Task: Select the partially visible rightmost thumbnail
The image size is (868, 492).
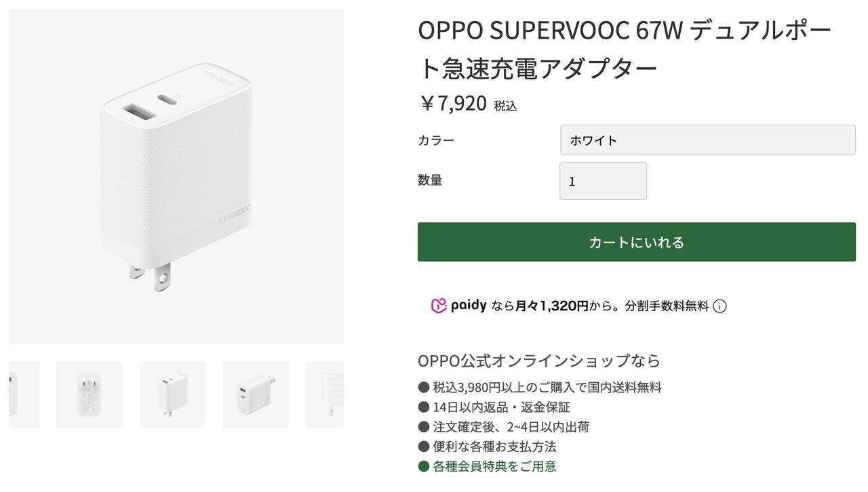Action: pyautogui.click(x=326, y=394)
